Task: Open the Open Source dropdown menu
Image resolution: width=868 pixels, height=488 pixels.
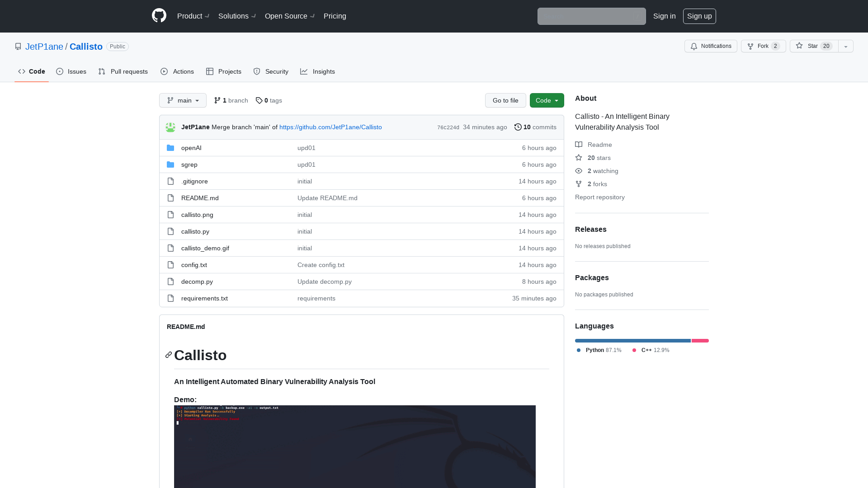Action: [290, 16]
